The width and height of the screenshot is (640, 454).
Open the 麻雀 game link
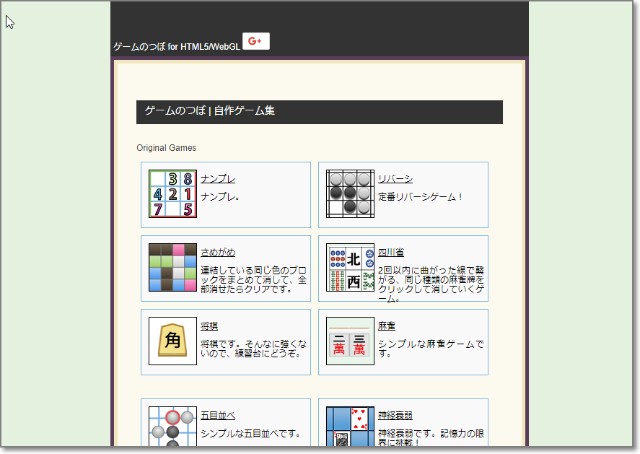point(386,326)
